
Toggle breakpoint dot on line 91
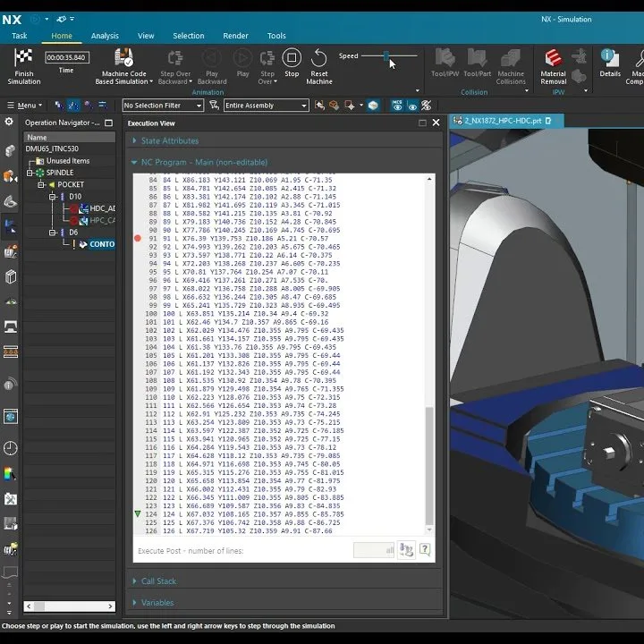click(x=138, y=238)
